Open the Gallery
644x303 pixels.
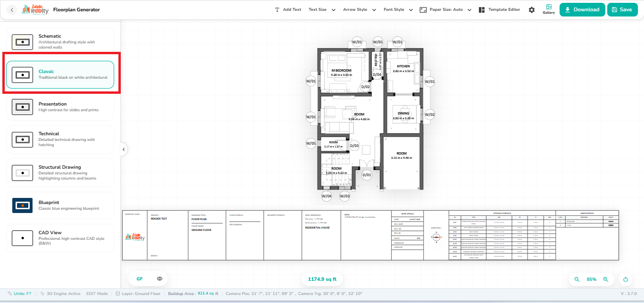click(x=549, y=9)
